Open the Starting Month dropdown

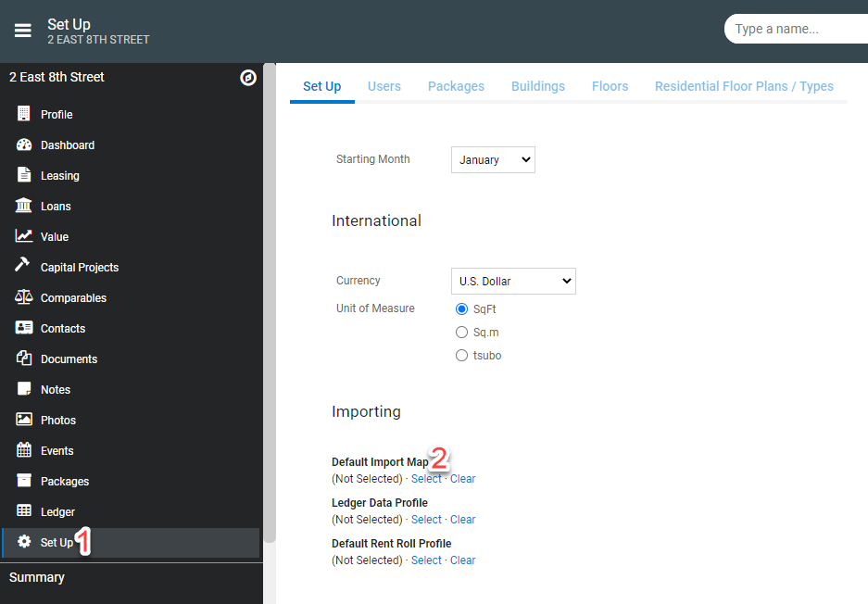(x=493, y=160)
